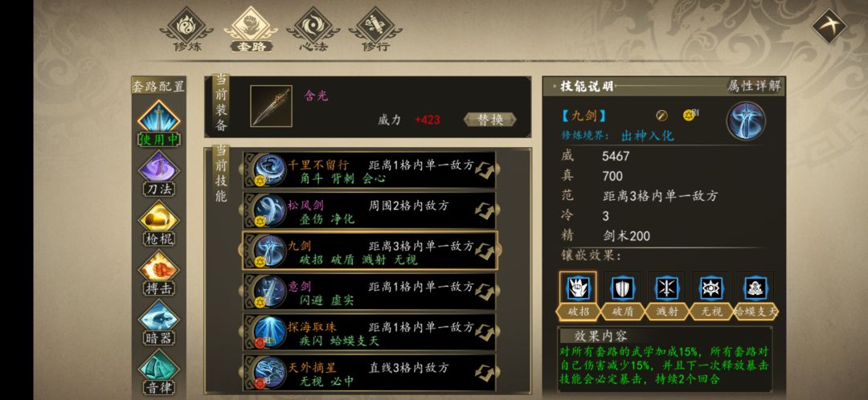Select the 音律 category icon
The image size is (868, 400).
pyautogui.click(x=159, y=365)
